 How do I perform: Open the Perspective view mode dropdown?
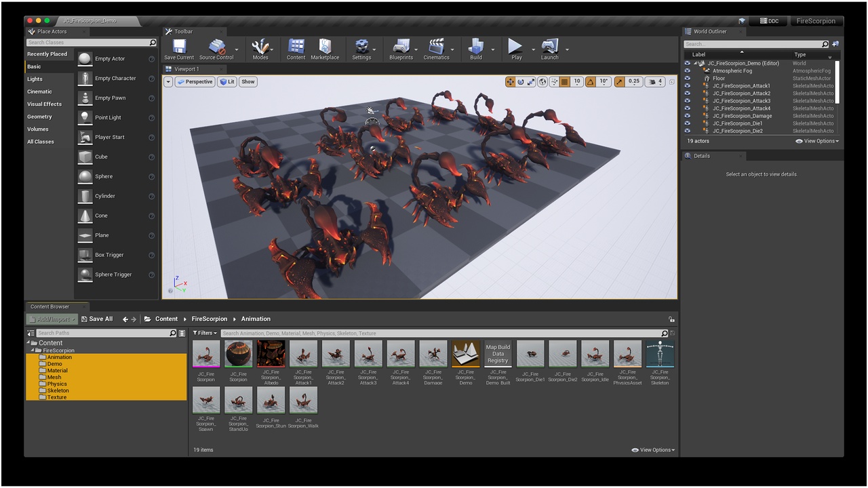click(x=195, y=82)
